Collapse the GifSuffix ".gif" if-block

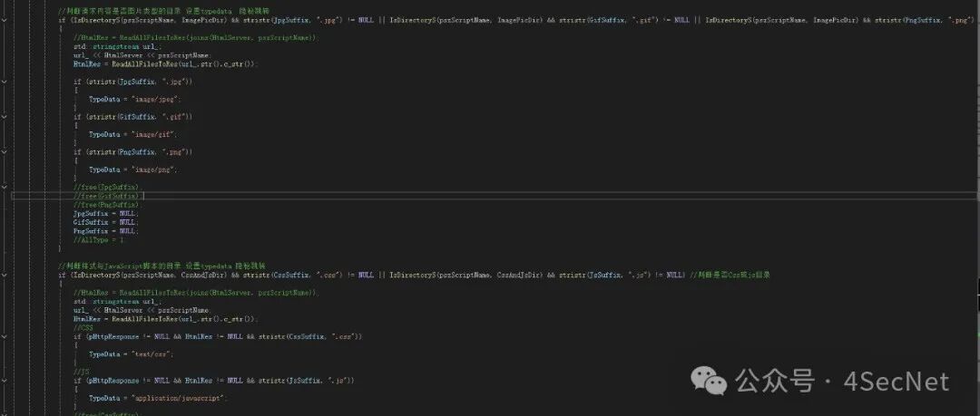[x=5, y=116]
